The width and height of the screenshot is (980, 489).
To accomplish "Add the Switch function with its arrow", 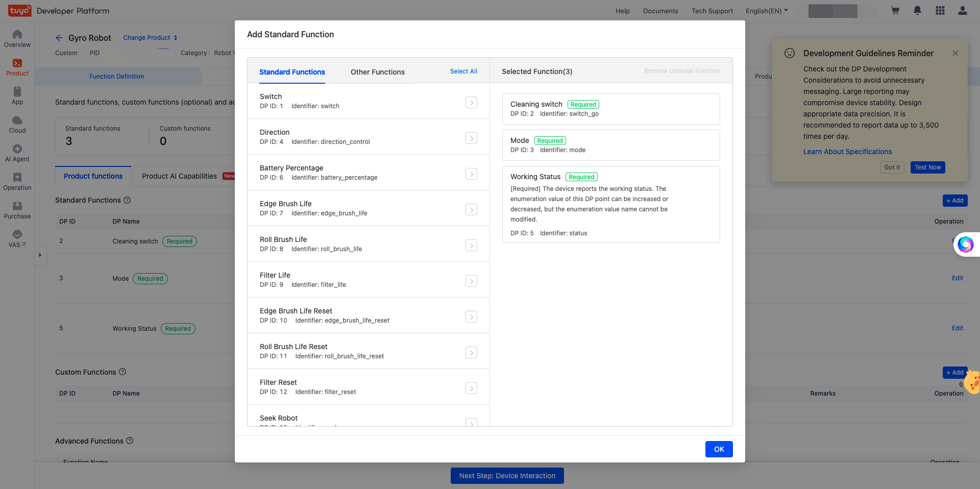I will [472, 103].
